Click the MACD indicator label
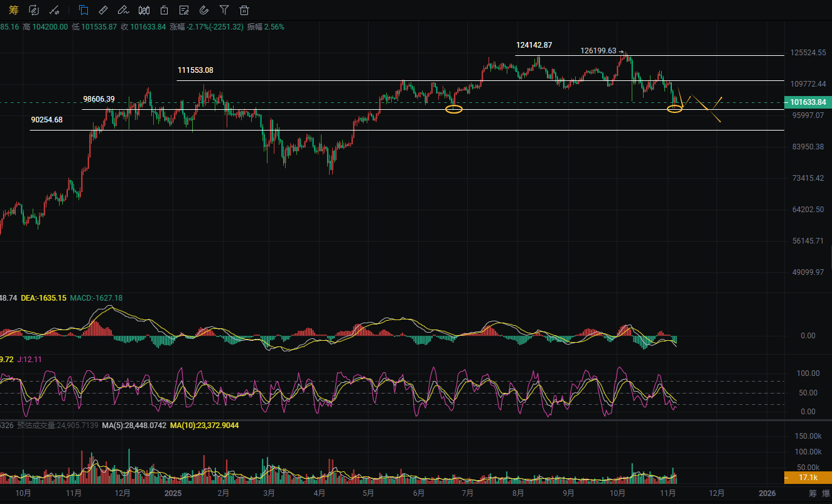This screenshot has width=832, height=504. [x=96, y=298]
